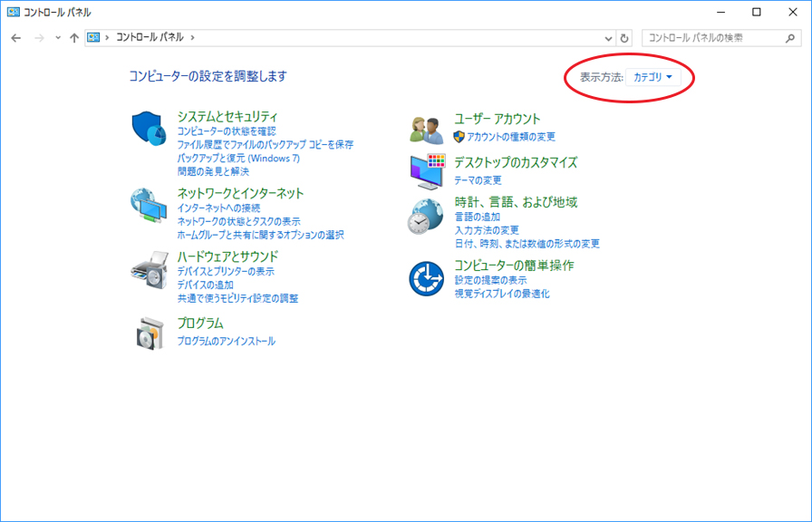
Task: Open the 表示方法 カテゴリ dropdown
Action: click(x=653, y=77)
